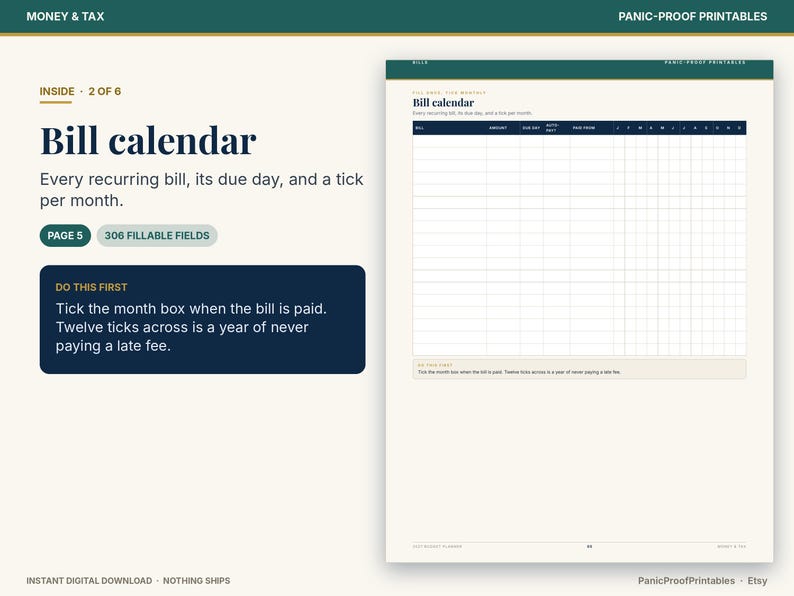Click the first empty Bill name field
Screen dimensions: 794x596
click(x=450, y=141)
